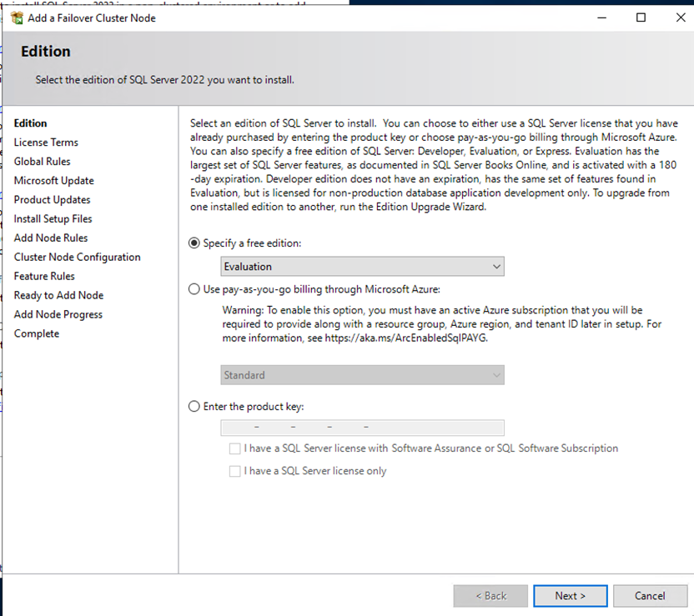The height and width of the screenshot is (616, 694).
Task: Select 'Enter the product key' radio button
Action: pos(195,407)
